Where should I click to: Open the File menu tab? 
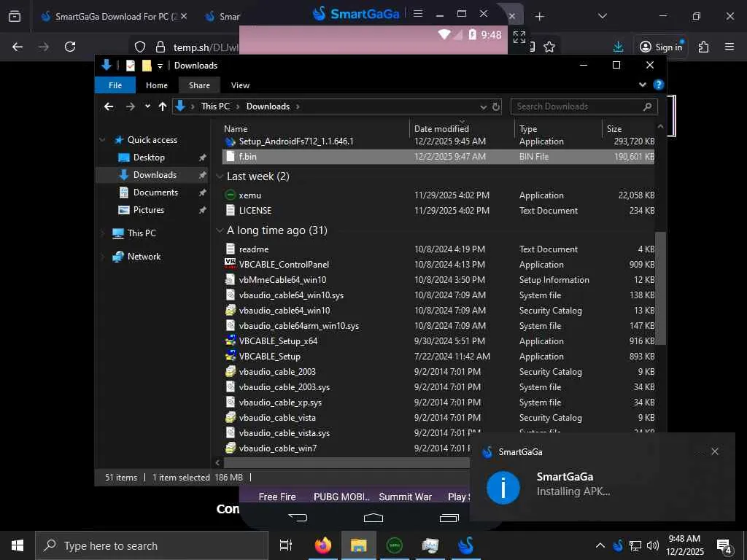tap(115, 85)
